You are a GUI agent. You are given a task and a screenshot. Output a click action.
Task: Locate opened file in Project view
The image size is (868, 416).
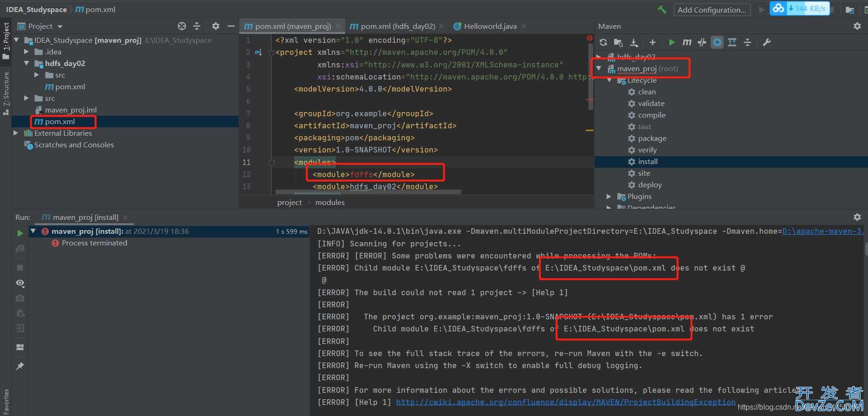(182, 26)
